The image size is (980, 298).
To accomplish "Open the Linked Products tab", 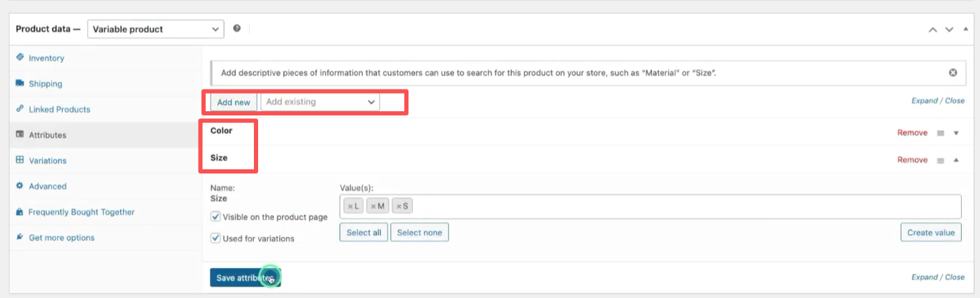I will (59, 110).
